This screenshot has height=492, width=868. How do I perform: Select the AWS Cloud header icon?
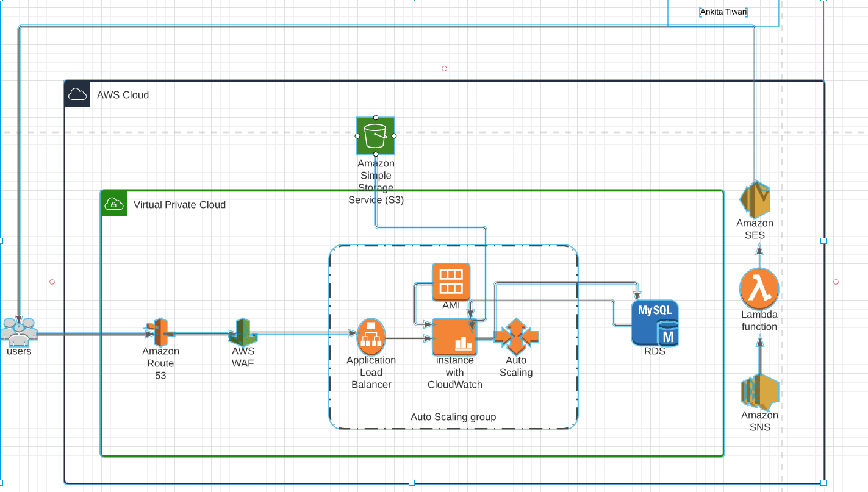pos(77,93)
